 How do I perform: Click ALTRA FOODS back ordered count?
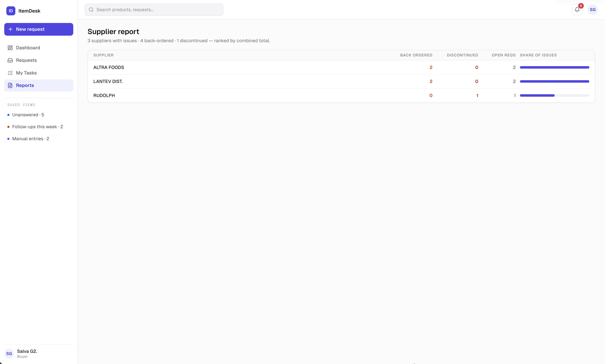coord(431,68)
